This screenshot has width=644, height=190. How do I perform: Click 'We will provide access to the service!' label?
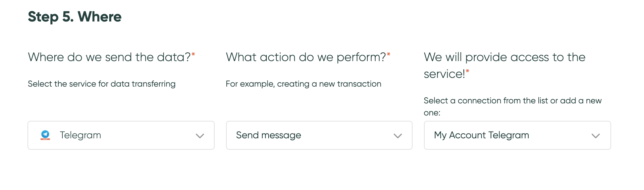coord(504,65)
